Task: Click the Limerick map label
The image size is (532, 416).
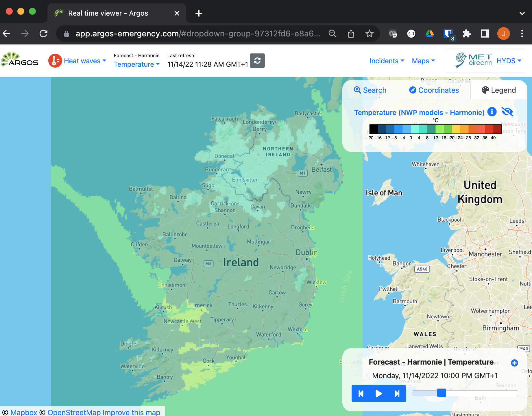Action: 201,305
